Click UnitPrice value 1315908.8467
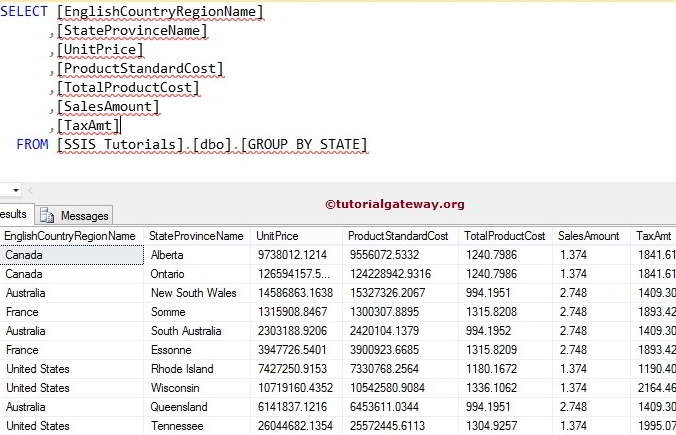This screenshot has width=676, height=435. click(292, 312)
